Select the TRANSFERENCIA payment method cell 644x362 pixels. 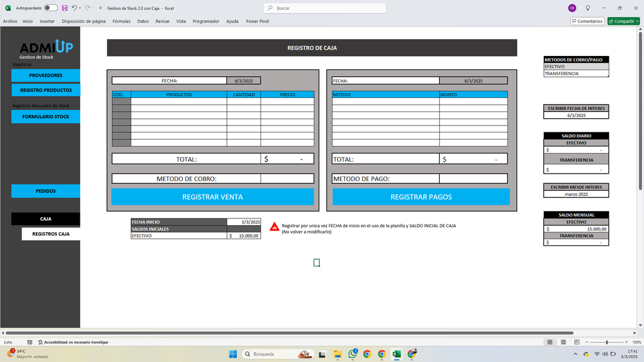(576, 74)
